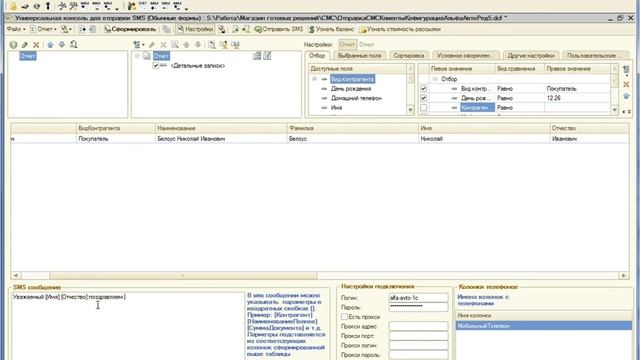
Task: Open the Условное оформление tab
Action: tap(465, 56)
